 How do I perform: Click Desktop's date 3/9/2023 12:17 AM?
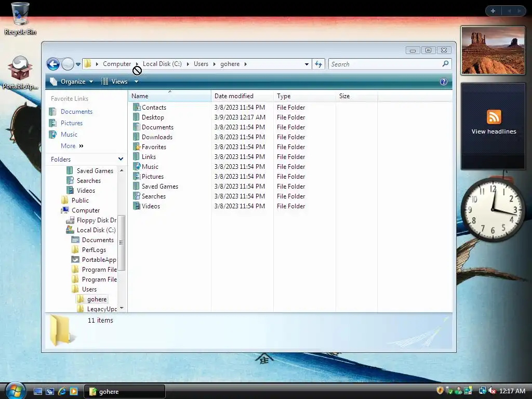coord(240,117)
